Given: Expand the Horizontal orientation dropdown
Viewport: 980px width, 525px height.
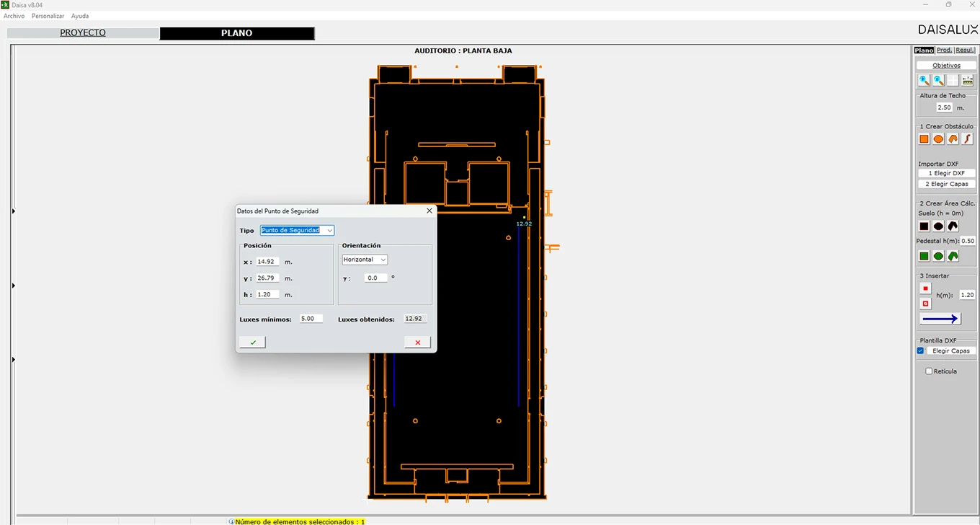Looking at the screenshot, I should tap(365, 260).
